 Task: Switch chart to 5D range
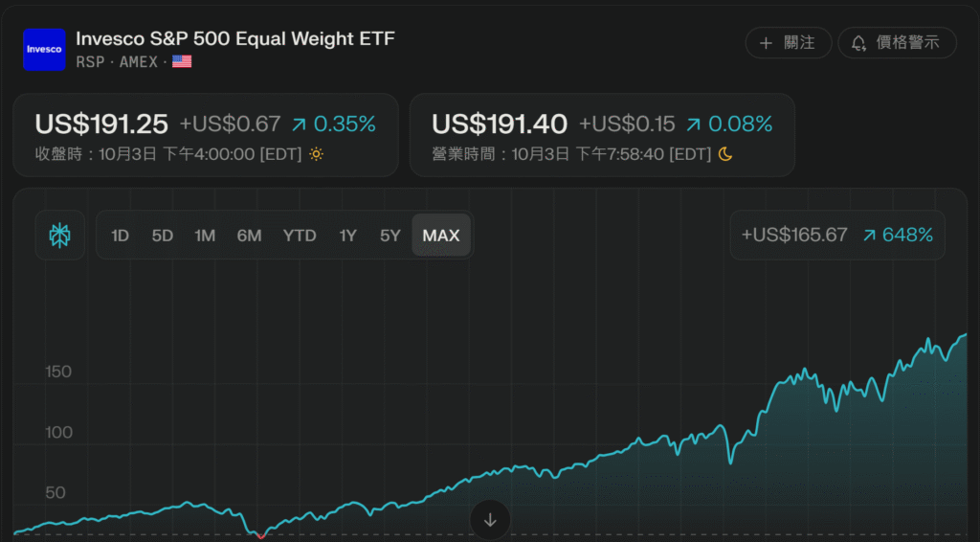pos(163,236)
